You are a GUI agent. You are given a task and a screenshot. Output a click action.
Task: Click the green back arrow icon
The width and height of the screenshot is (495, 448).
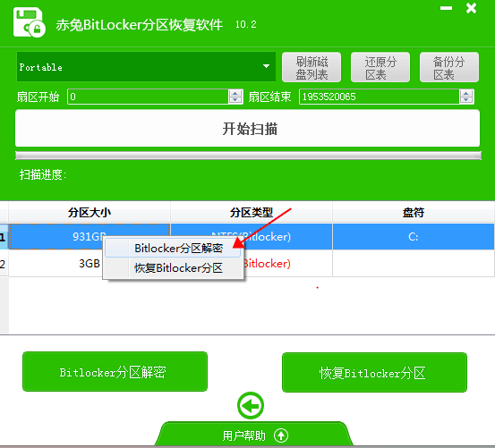click(x=251, y=405)
